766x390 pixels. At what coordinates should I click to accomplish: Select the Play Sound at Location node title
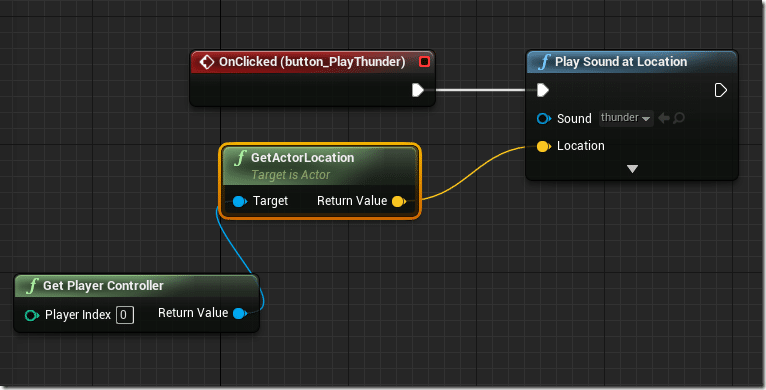(x=621, y=62)
